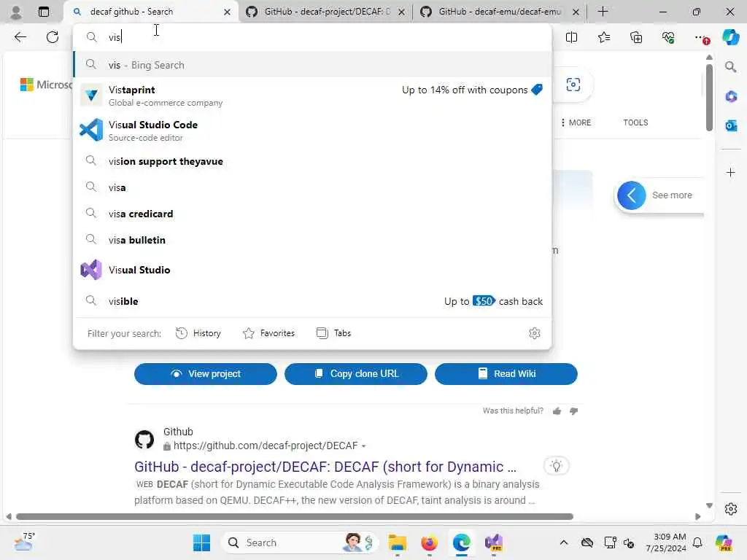Open the Microsoft 365 sidebar icon

(731, 97)
